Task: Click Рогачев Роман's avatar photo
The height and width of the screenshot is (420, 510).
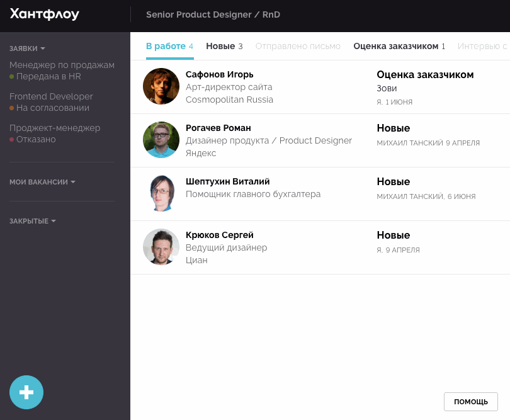Action: tap(161, 140)
